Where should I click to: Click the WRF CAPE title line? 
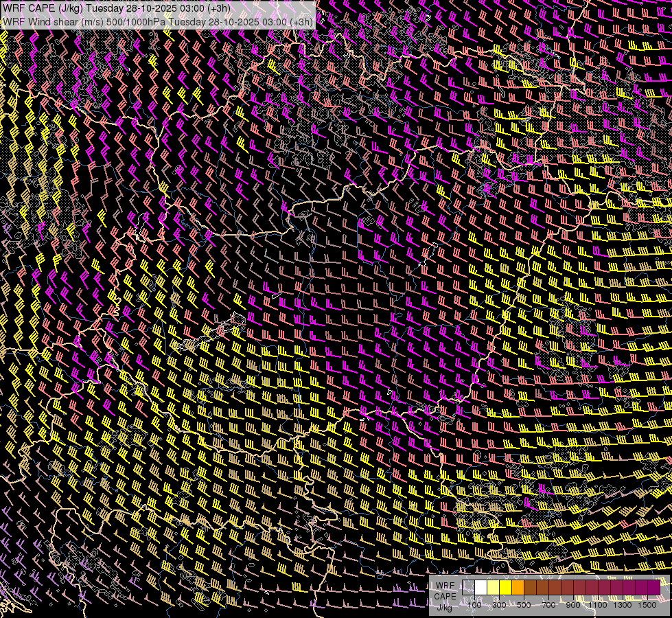[x=117, y=8]
